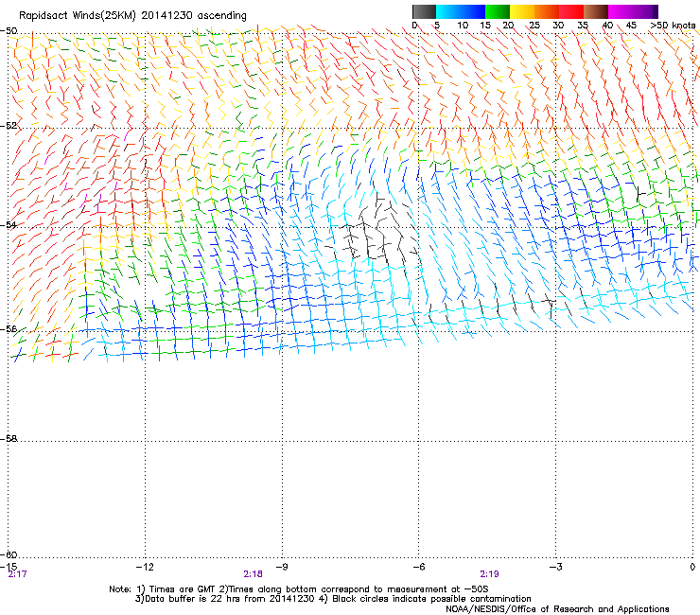
Task: Click the yellow 20-25 knots legend swatch
Action: [522, 11]
